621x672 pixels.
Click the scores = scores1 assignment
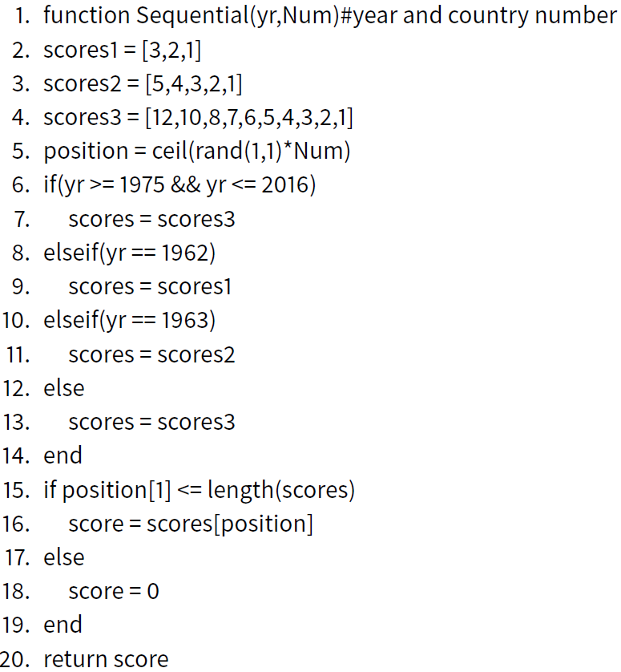[x=150, y=287]
